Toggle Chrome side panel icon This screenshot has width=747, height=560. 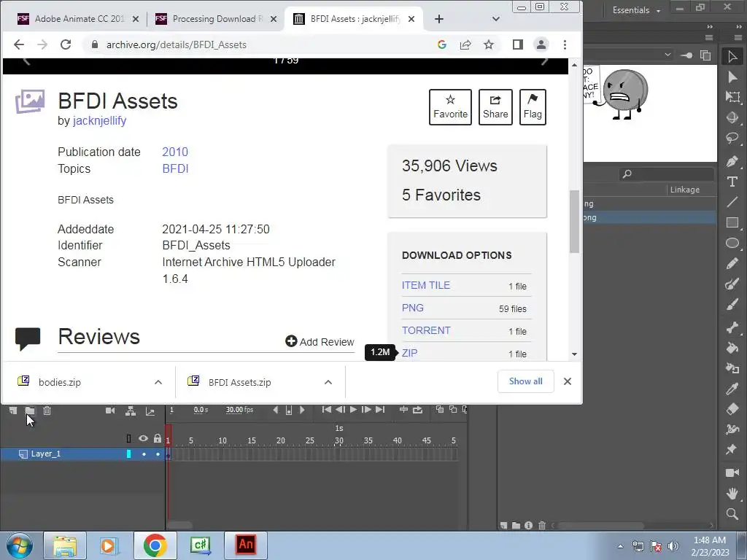tap(518, 44)
